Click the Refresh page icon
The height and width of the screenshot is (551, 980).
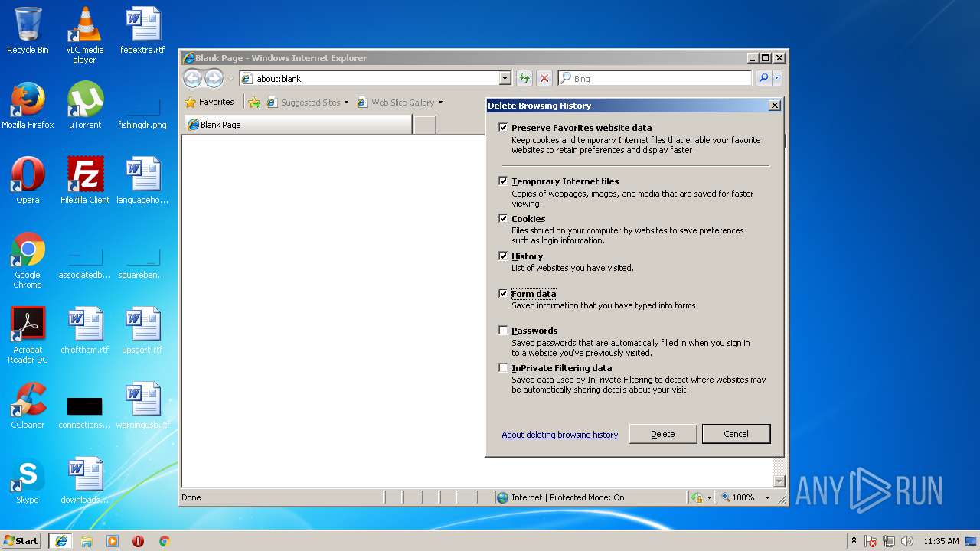click(x=524, y=78)
